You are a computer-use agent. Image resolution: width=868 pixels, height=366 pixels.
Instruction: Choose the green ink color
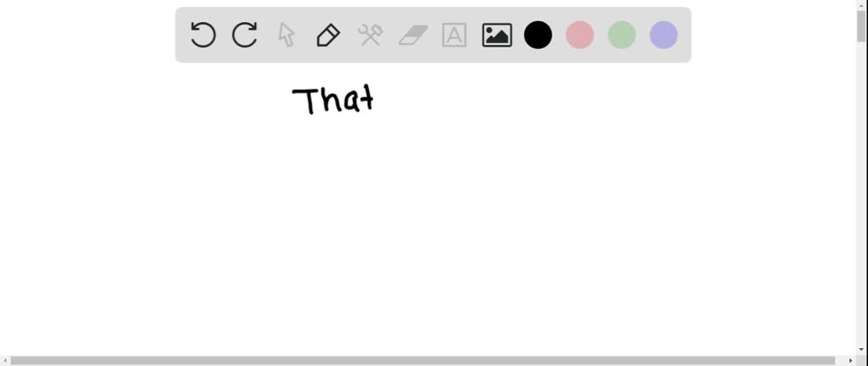[x=621, y=35]
